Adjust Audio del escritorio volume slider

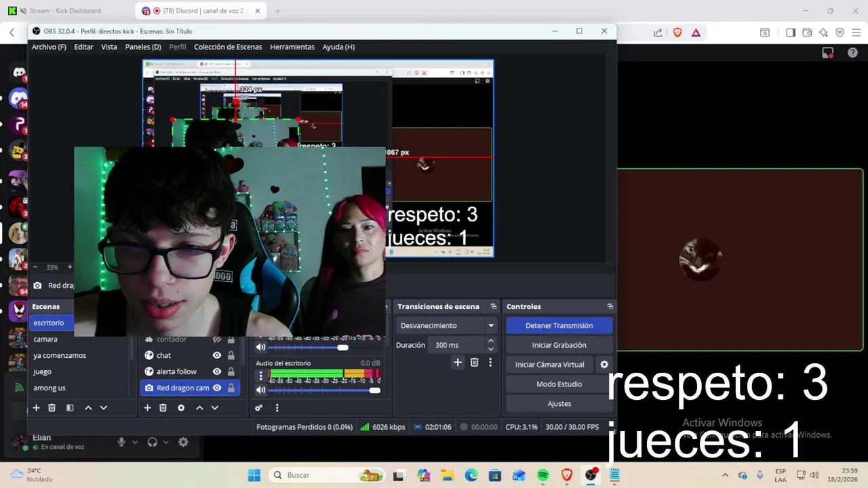coord(324,390)
